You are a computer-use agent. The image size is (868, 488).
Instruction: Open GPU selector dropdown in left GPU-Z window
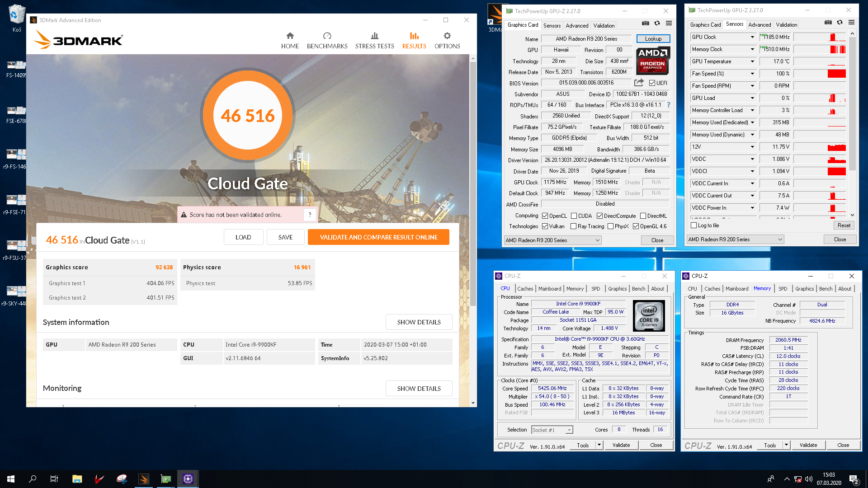pos(552,240)
